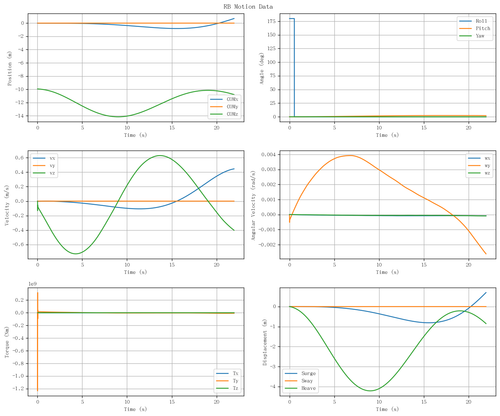
Task: Click the 'Torque (Nm)' axis label
Action: point(7,342)
